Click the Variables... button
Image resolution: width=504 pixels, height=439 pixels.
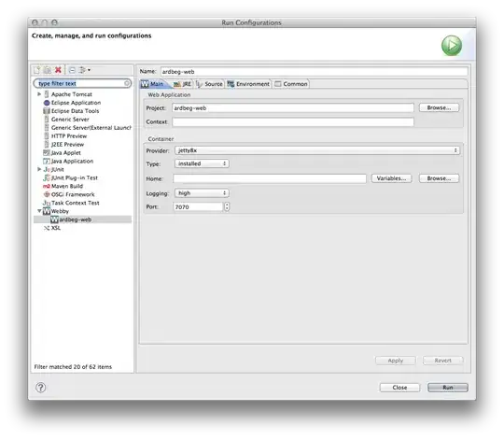(391, 178)
